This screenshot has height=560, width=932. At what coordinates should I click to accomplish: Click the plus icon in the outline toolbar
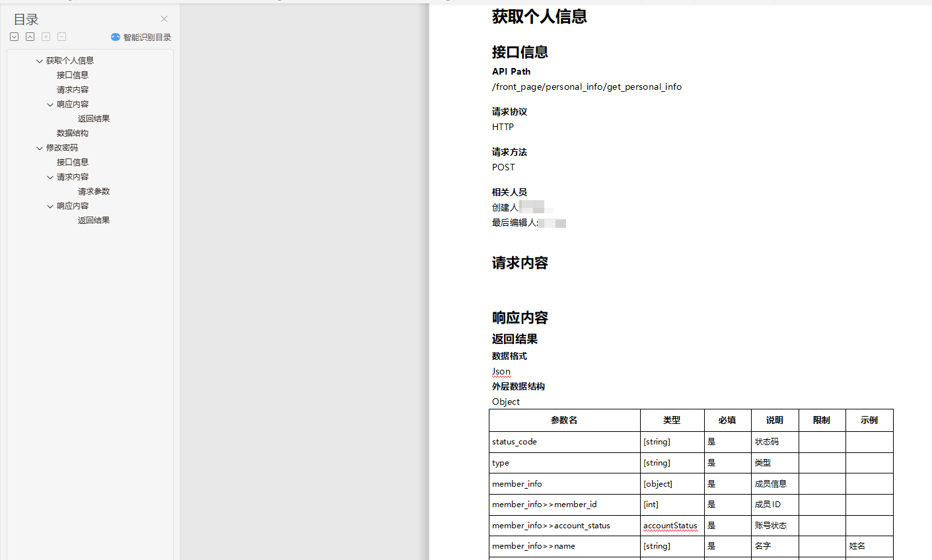click(x=46, y=37)
